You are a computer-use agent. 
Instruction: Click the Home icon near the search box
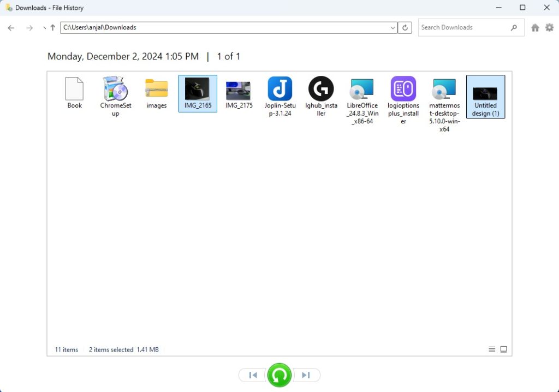point(535,27)
